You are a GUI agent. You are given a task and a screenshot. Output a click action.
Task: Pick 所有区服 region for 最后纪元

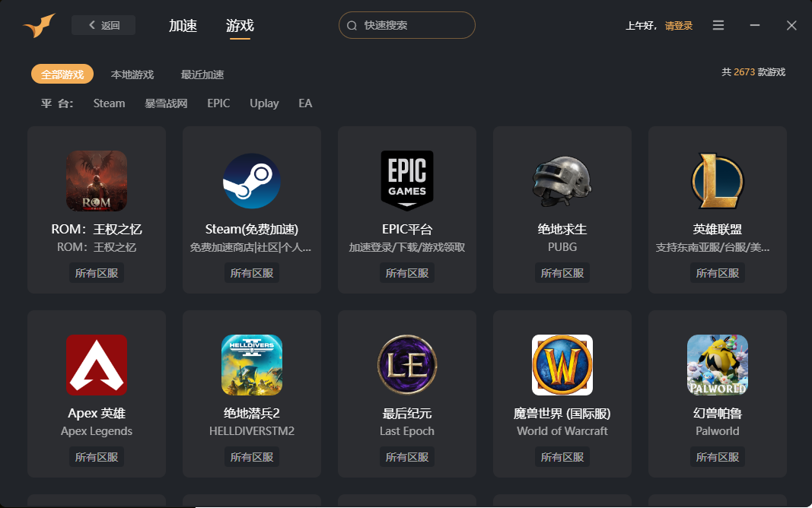pos(407,457)
